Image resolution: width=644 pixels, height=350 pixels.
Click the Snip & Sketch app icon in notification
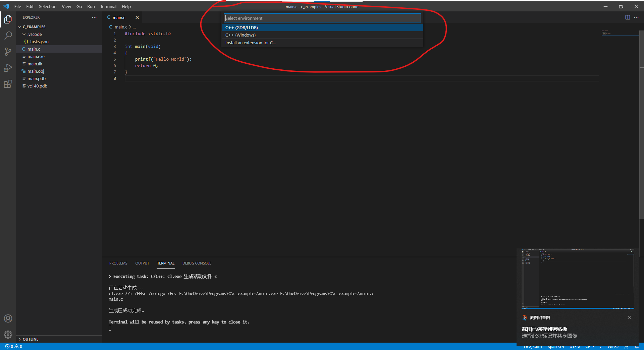pos(525,317)
